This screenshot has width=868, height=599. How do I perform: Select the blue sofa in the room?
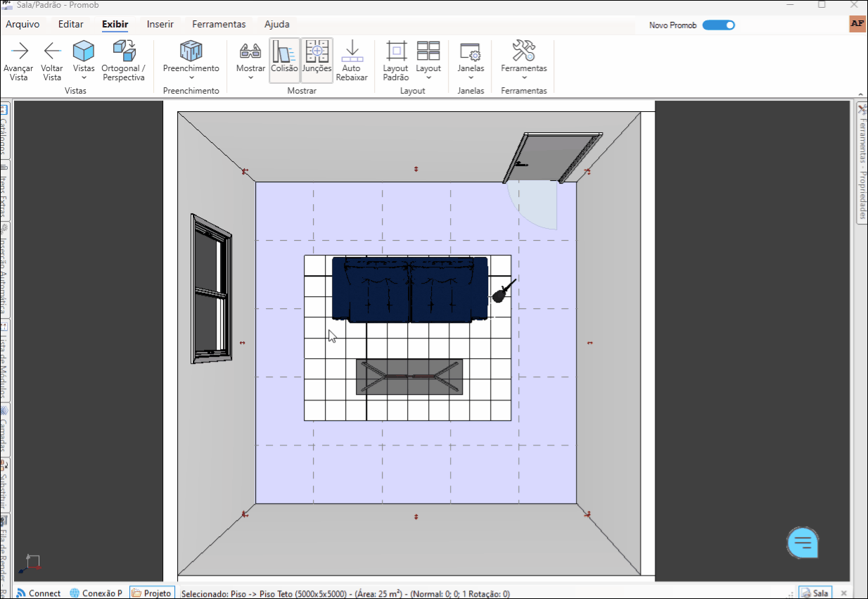point(410,289)
